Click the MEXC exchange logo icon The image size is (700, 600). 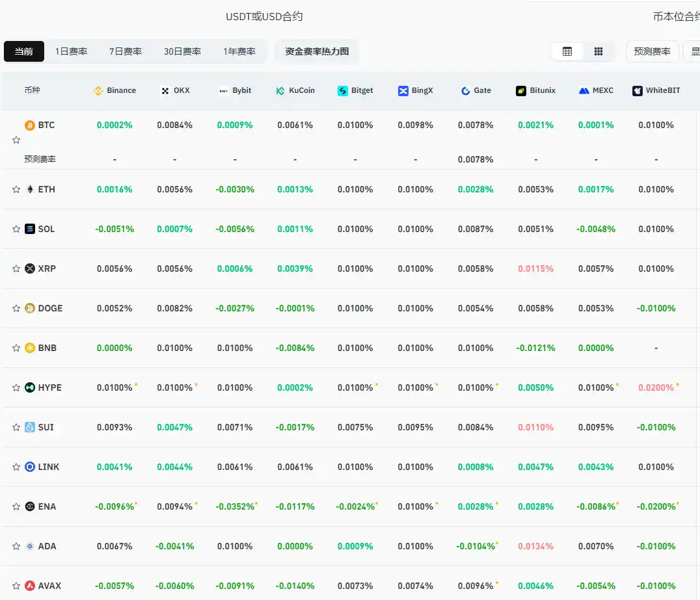(584, 91)
